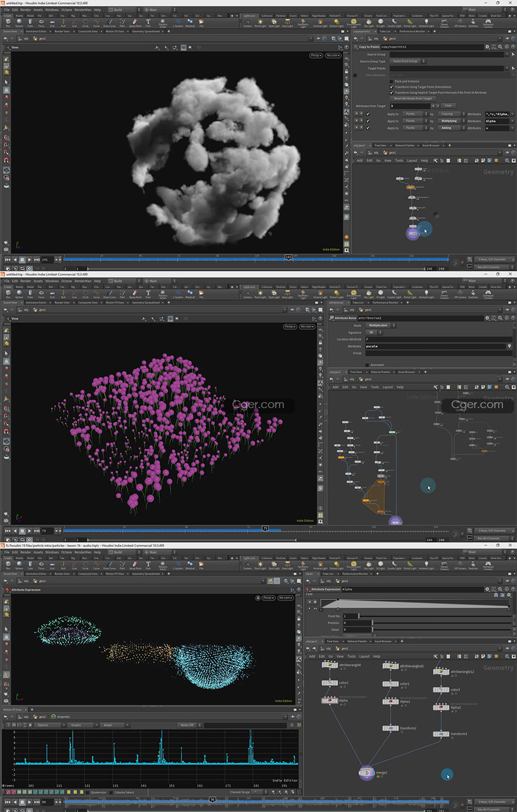Open the Signature 1D dropdown
Image resolution: width=517 pixels, height=812 pixels.
coord(374,332)
